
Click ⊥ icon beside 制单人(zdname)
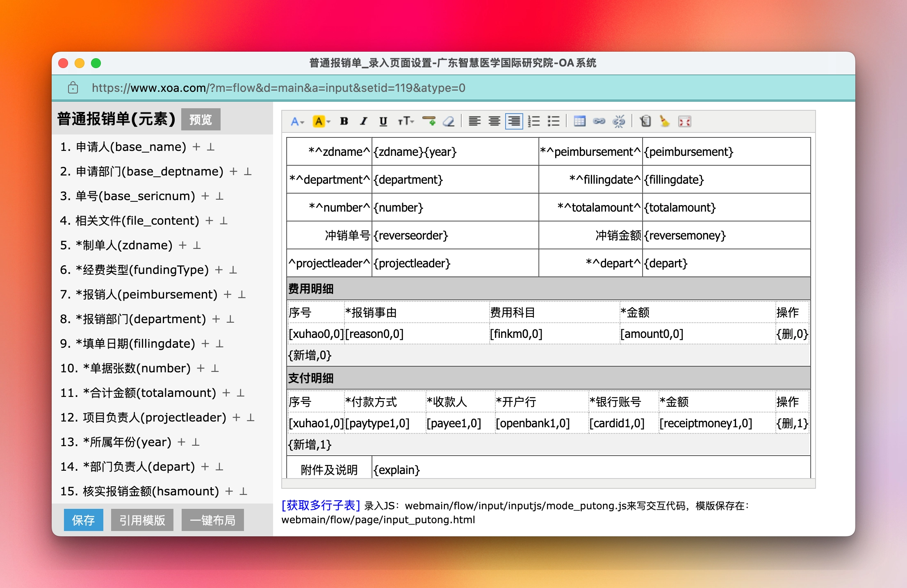[x=197, y=245]
